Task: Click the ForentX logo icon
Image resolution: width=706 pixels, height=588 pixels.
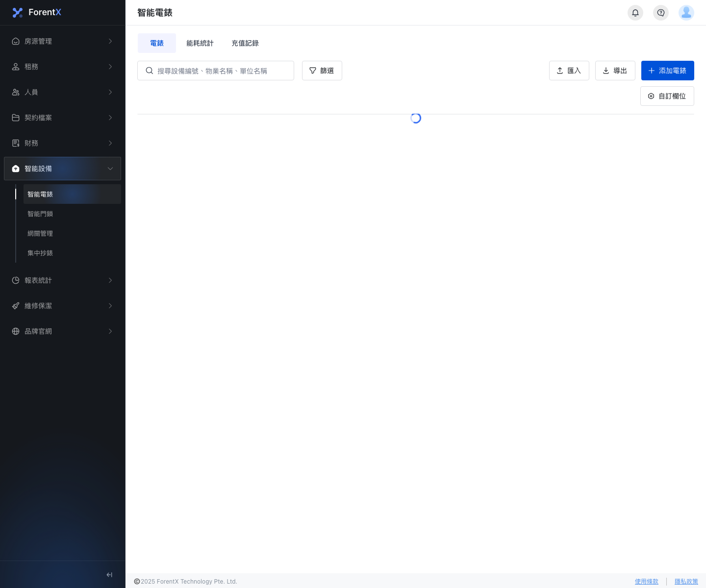Action: click(x=18, y=13)
